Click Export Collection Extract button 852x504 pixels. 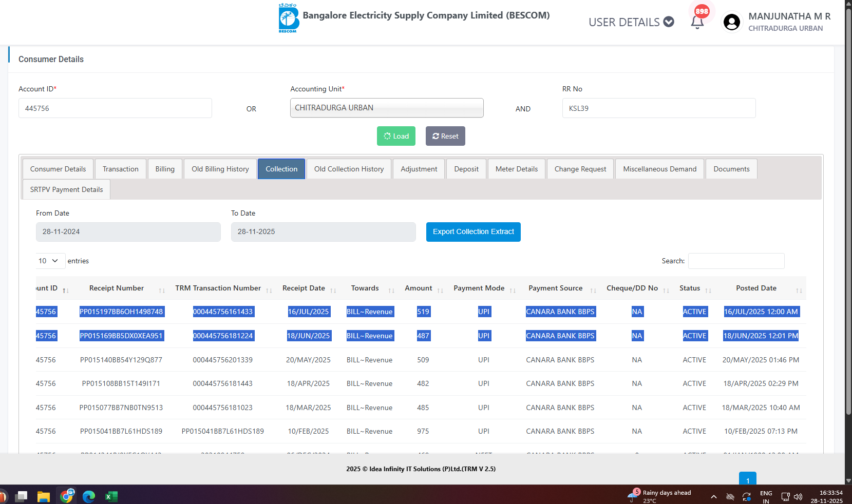474,231
